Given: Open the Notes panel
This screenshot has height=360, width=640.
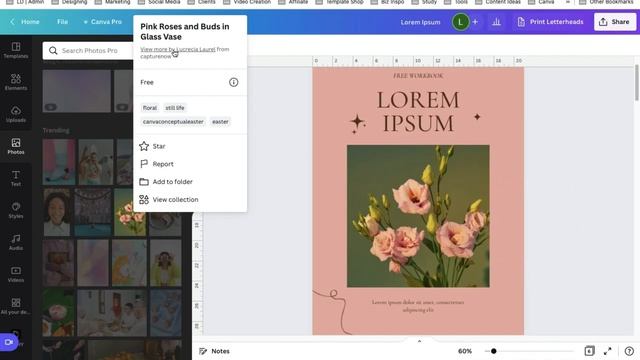Looking at the screenshot, I should 214,351.
